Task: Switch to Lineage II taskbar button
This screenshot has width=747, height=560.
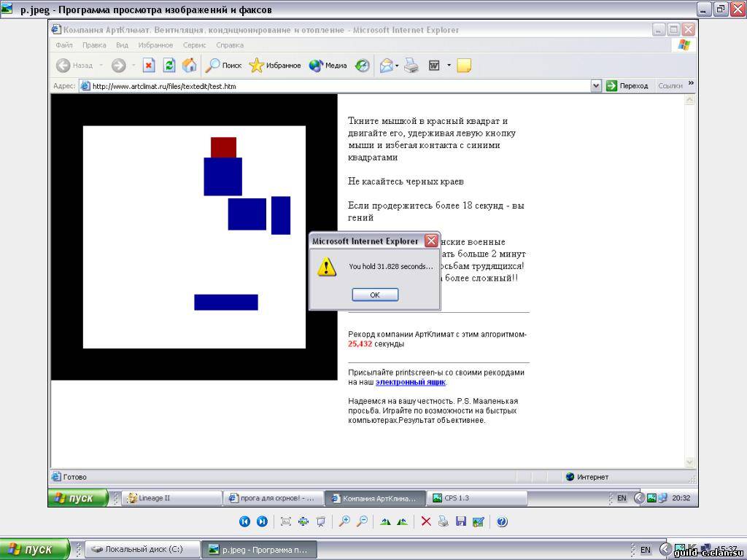Action: (x=171, y=498)
